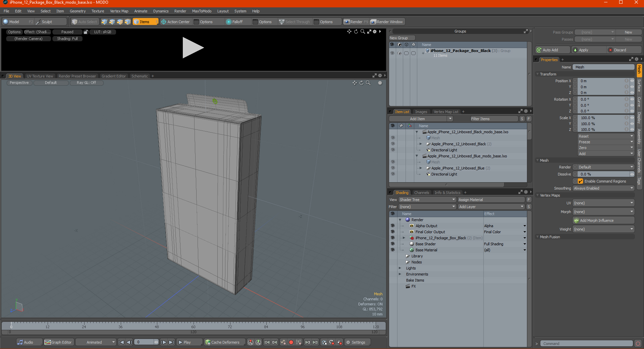Toggle visibility of Final Color Output
Viewport: 644px width, 349px height.
tap(392, 232)
